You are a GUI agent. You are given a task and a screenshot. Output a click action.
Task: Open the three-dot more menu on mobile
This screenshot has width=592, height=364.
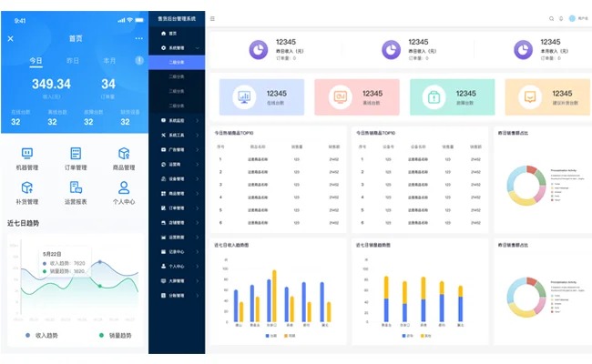pos(138,38)
